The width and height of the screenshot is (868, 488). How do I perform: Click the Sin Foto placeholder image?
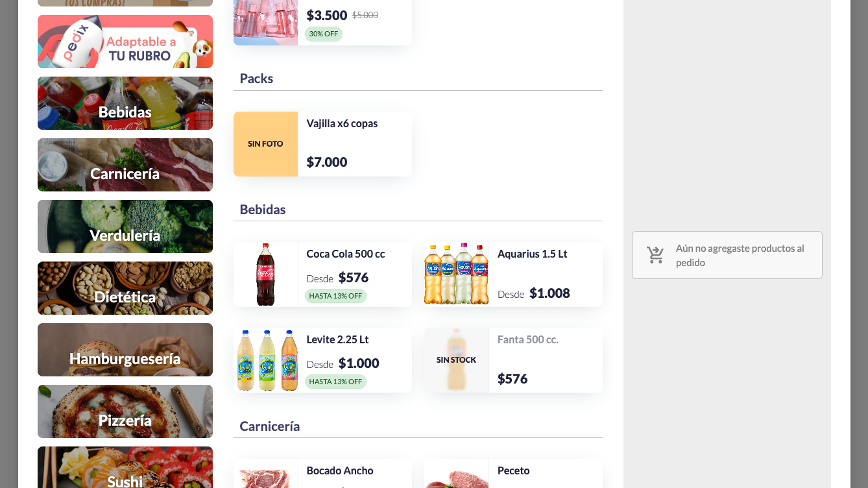[x=265, y=144]
